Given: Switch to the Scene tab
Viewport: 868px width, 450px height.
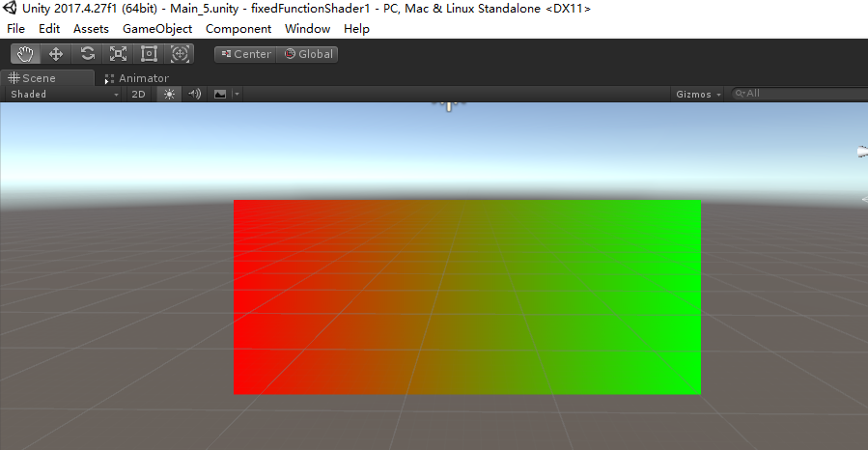Looking at the screenshot, I should [47, 78].
